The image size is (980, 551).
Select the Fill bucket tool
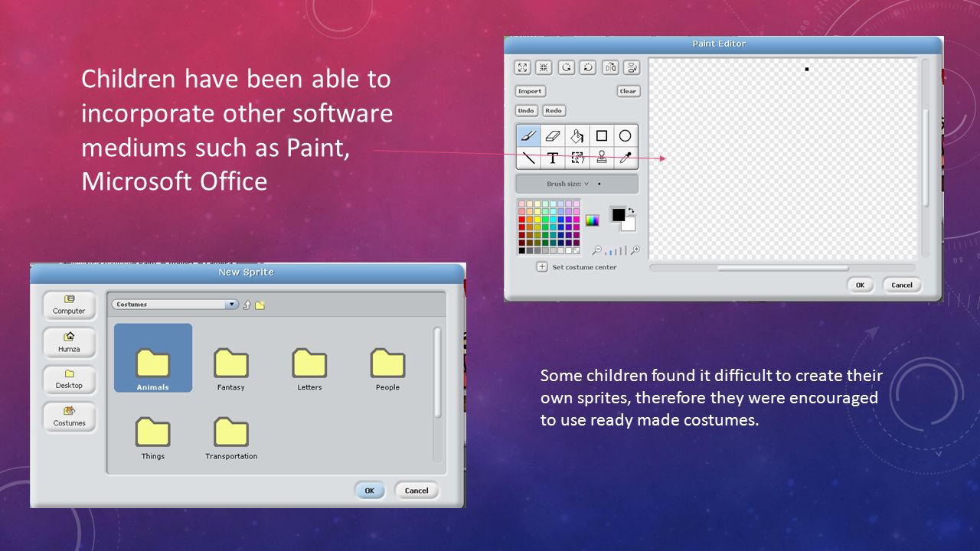[x=577, y=136]
